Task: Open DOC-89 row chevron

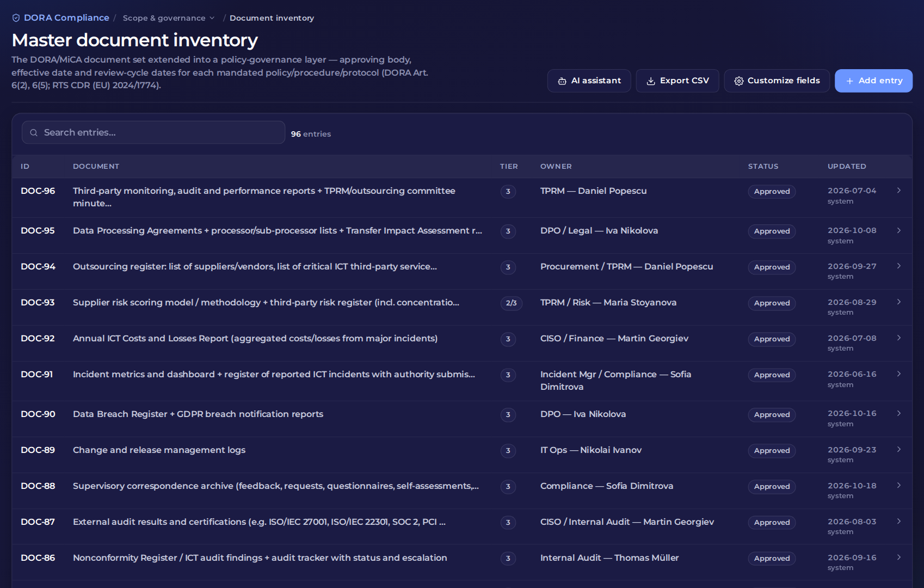Action: 899,450
